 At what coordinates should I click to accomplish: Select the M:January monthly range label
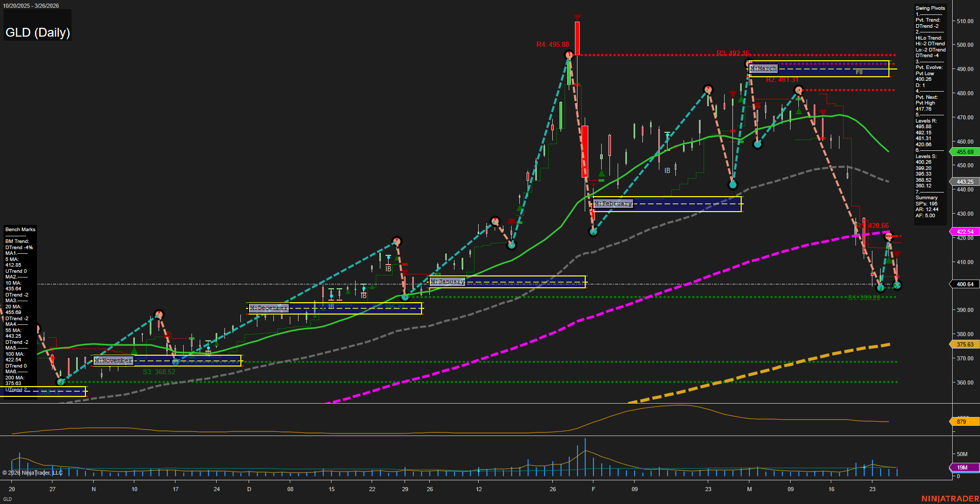(447, 282)
